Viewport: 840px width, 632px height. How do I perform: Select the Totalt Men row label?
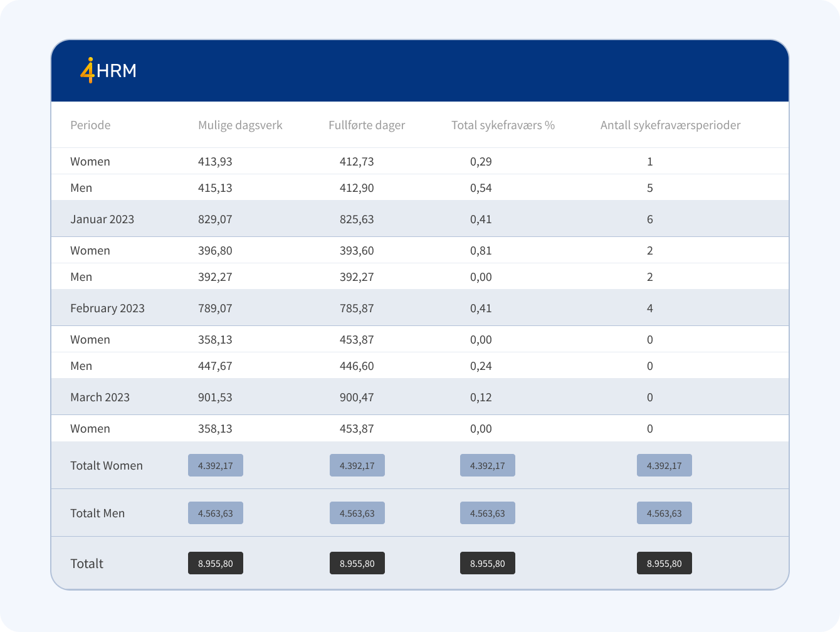(x=97, y=513)
